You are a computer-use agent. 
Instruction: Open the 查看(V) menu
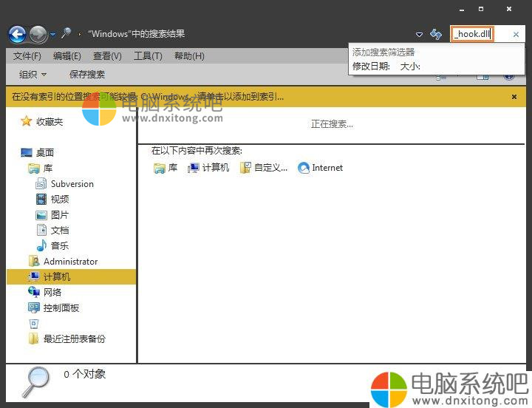[x=107, y=56]
